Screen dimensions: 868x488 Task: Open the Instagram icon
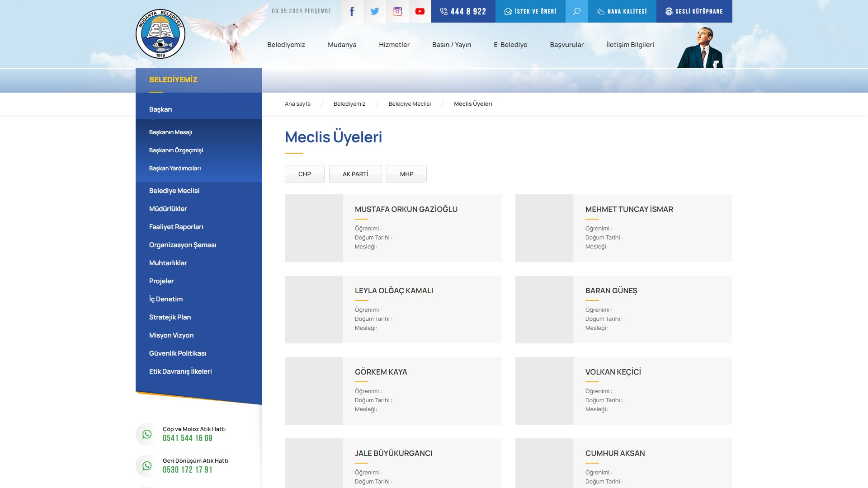coord(397,11)
